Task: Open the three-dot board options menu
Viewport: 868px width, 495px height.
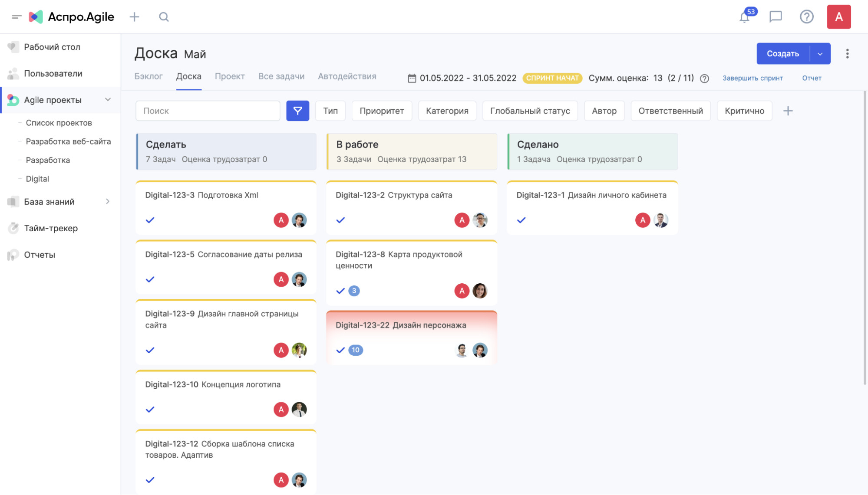Action: pyautogui.click(x=847, y=54)
